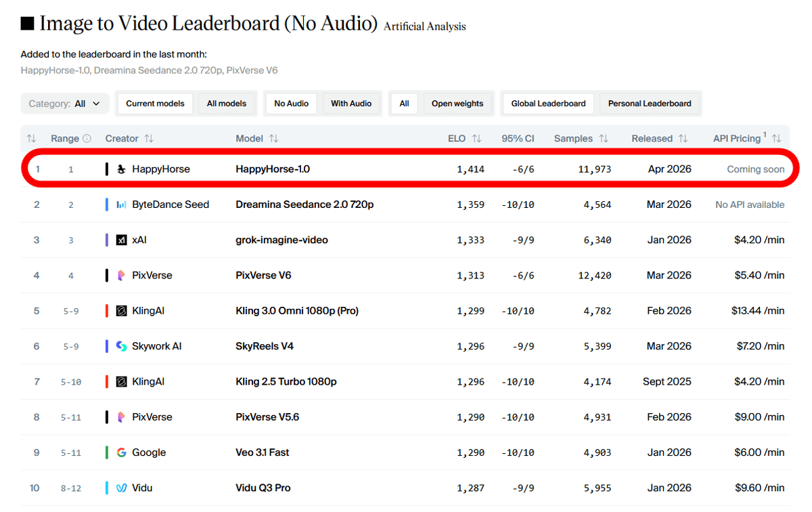Open the Category dropdown
812x512 pixels.
64,104
